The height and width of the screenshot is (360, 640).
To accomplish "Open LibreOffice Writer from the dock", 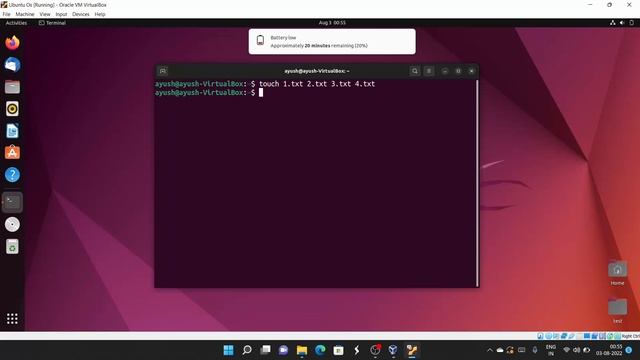I will click(x=12, y=131).
